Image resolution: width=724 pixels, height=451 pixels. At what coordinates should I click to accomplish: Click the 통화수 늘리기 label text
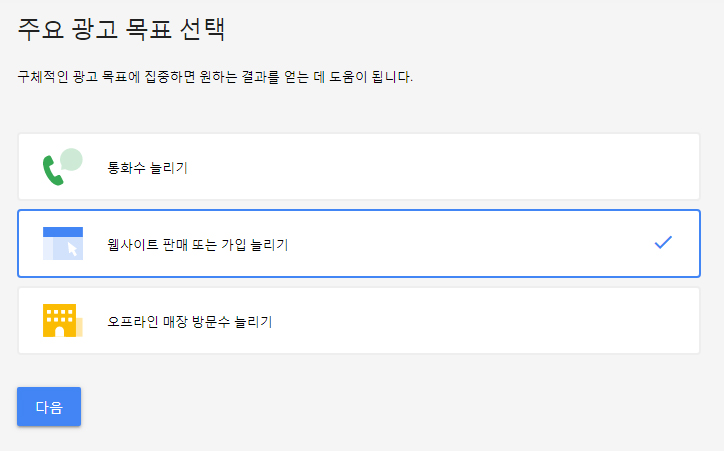[147, 167]
